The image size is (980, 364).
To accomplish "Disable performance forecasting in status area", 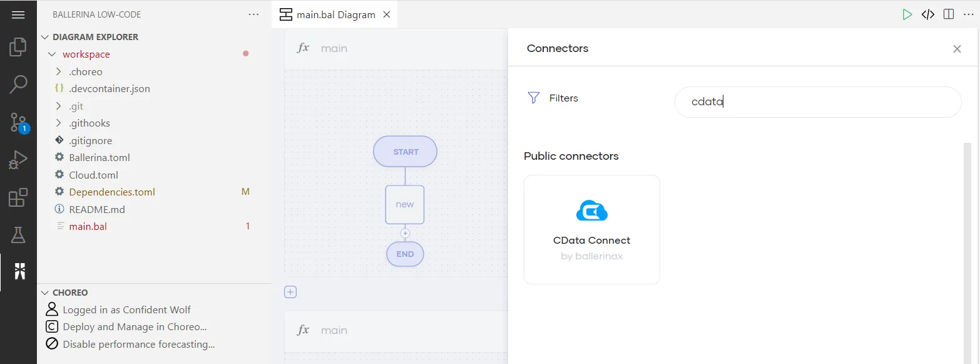I will (138, 343).
